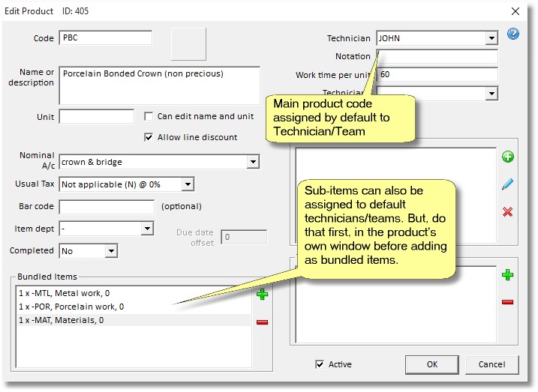This screenshot has height=392, width=538.
Task: Enable Can edit name and unit
Action: click(149, 116)
